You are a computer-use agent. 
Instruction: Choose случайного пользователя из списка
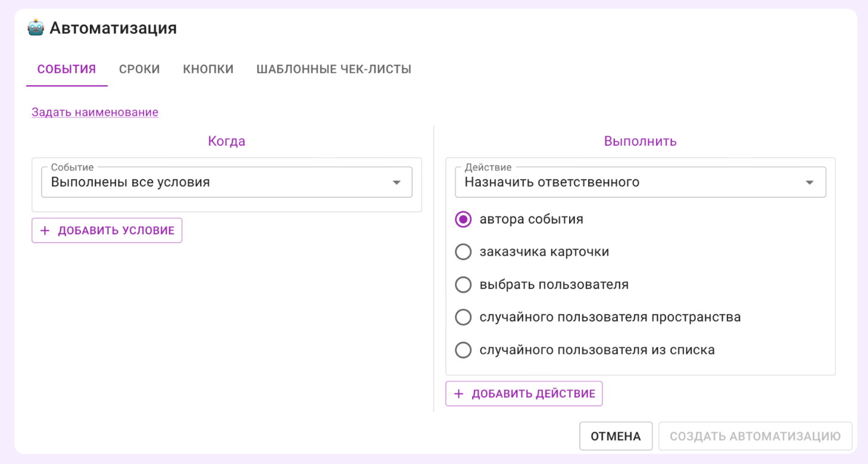463,350
